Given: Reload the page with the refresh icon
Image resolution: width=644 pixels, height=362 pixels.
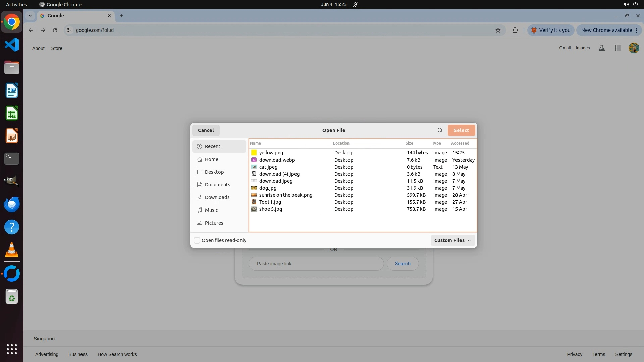Looking at the screenshot, I should click(x=55, y=30).
